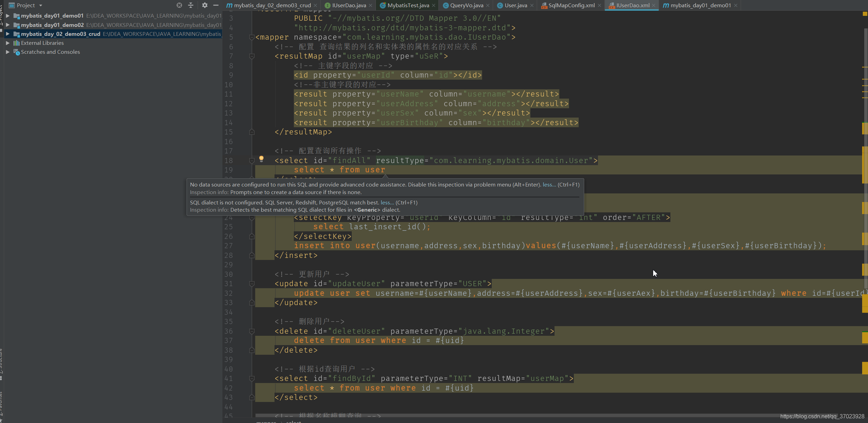Toggle fold marker on update line 31

pyautogui.click(x=252, y=284)
